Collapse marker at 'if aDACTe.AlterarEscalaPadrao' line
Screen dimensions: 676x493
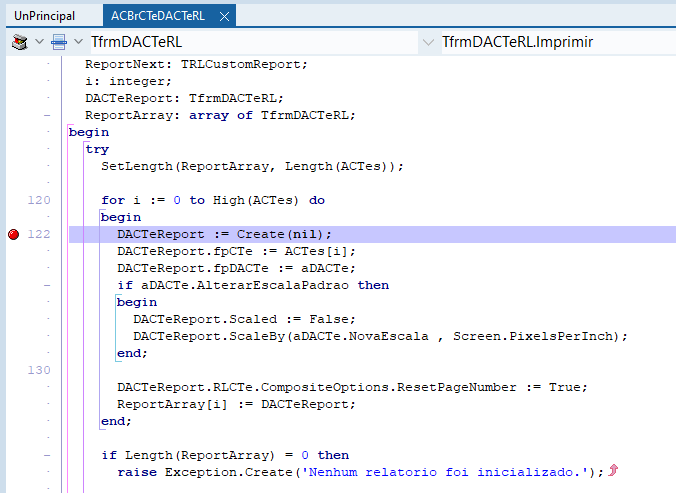click(x=47, y=285)
